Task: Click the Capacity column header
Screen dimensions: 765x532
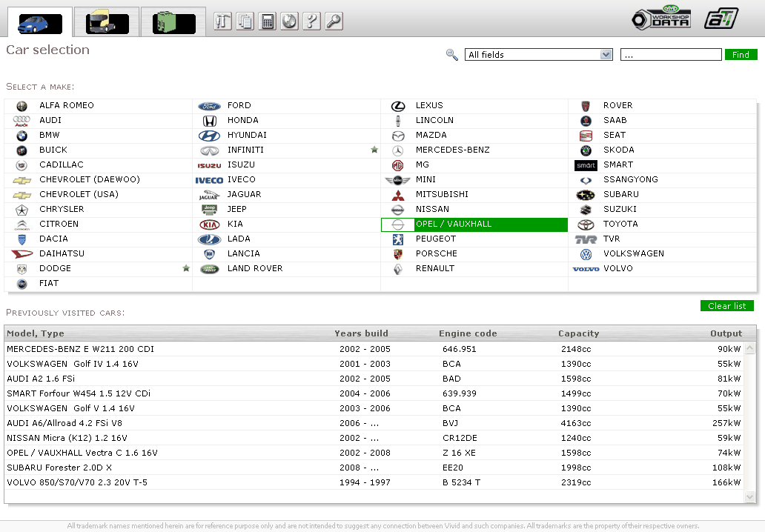Action: point(579,333)
